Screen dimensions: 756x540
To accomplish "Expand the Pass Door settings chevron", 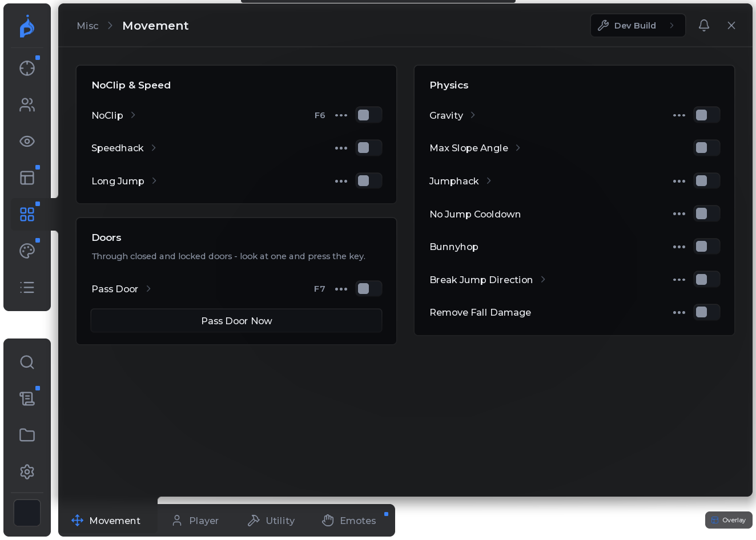I will coord(148,288).
